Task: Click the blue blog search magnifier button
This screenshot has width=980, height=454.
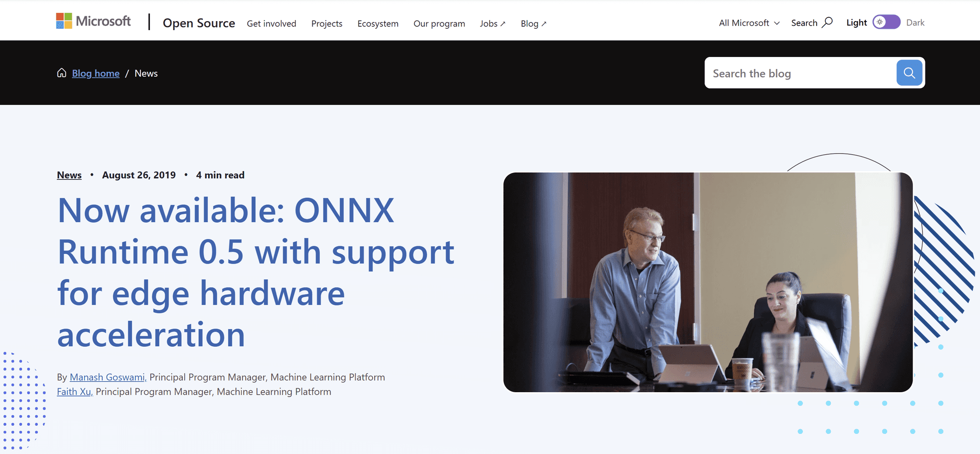Action: [909, 73]
